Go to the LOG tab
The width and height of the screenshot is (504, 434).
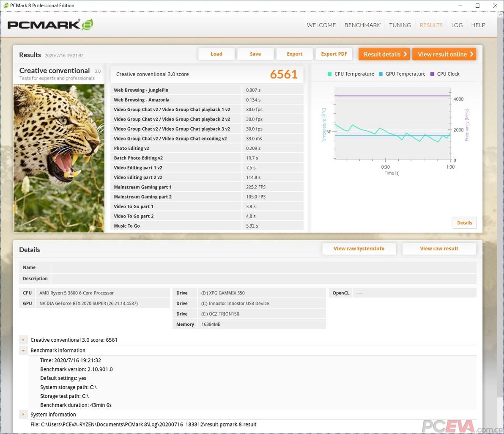click(x=457, y=25)
